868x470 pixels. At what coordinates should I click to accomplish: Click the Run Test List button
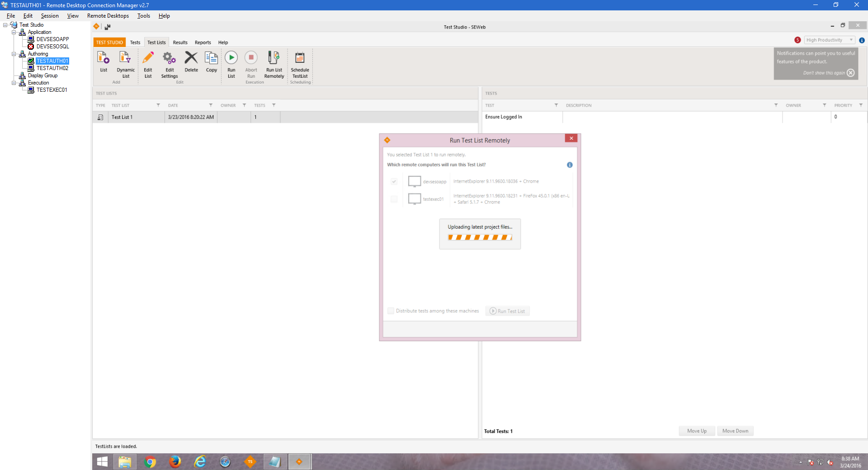(x=507, y=311)
